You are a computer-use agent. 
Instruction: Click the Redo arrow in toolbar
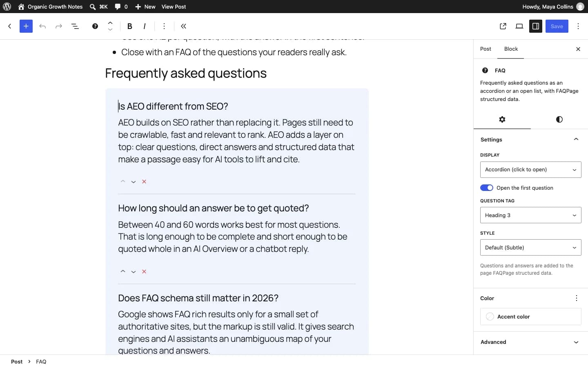pos(59,26)
